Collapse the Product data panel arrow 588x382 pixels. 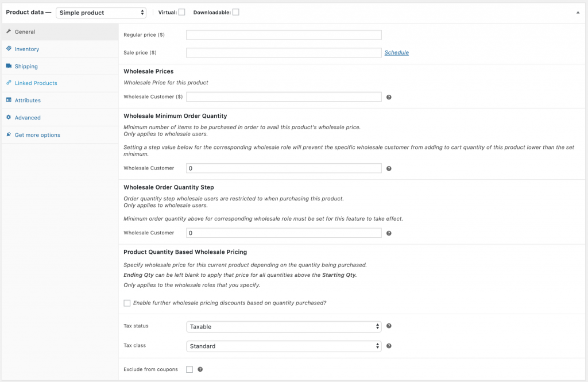[x=578, y=13]
